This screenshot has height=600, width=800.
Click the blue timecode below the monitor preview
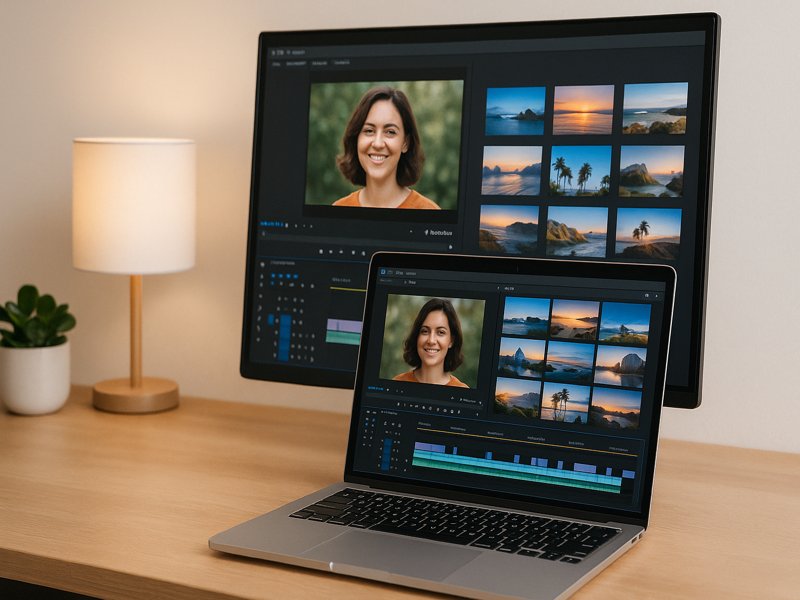click(272, 223)
